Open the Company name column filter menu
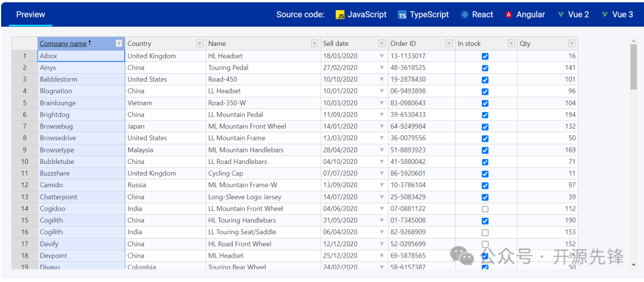The height and width of the screenshot is (282, 644). tap(119, 44)
